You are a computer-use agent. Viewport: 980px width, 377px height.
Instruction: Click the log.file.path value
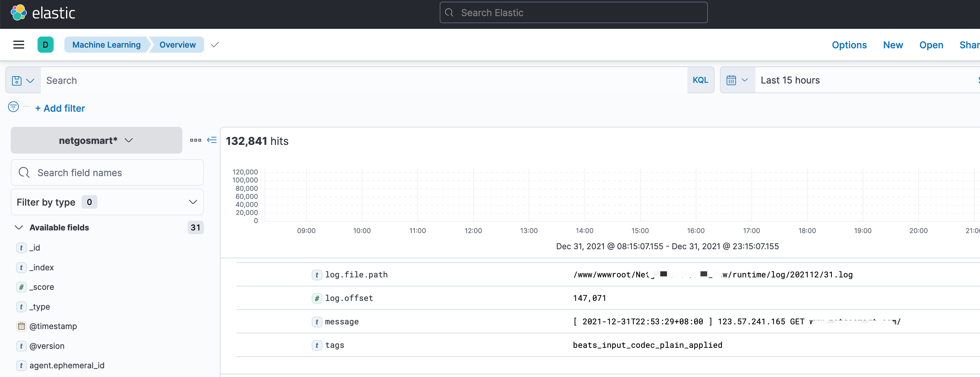(x=713, y=275)
